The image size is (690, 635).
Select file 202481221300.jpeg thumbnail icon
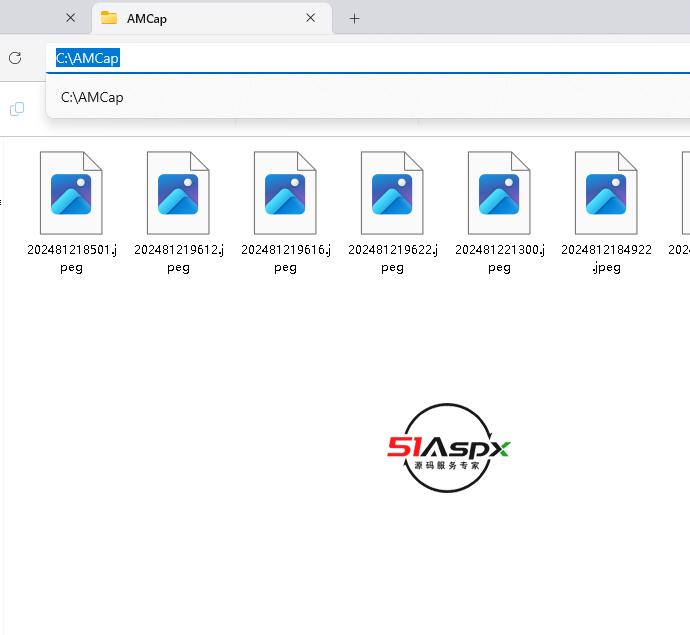(x=499, y=193)
